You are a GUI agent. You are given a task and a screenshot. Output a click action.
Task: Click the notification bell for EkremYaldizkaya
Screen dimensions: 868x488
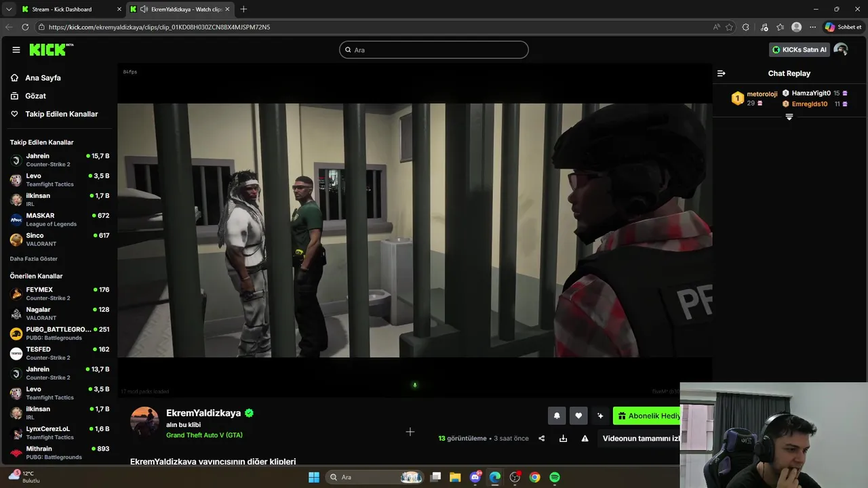click(557, 416)
